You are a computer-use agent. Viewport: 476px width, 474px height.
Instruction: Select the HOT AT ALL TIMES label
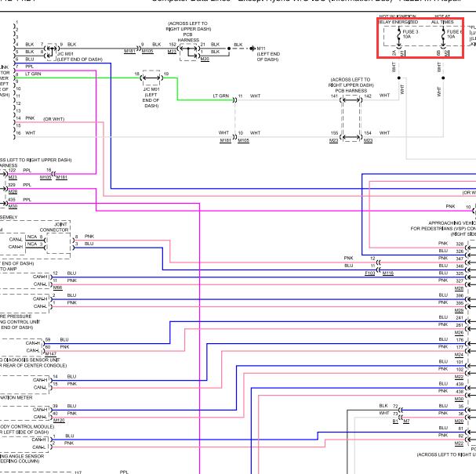(442, 20)
